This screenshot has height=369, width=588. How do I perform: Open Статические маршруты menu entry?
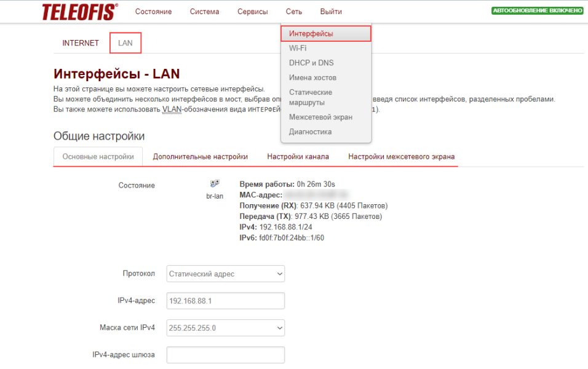coord(311,97)
